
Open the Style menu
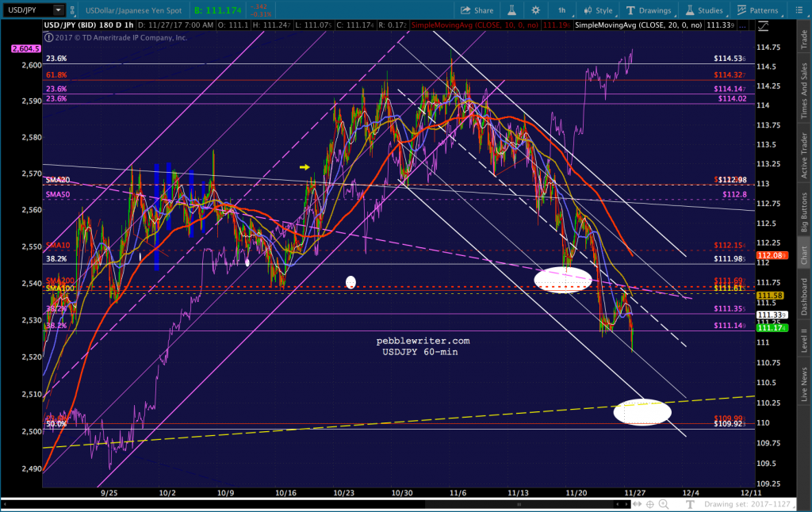coord(598,10)
